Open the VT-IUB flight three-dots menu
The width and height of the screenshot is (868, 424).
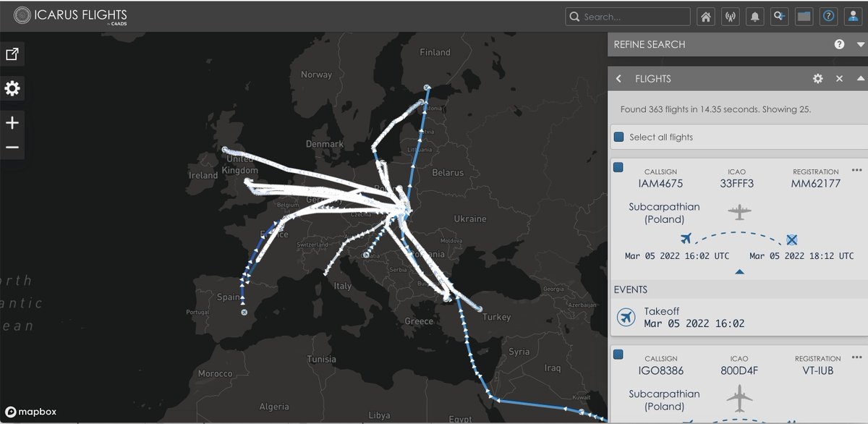857,357
